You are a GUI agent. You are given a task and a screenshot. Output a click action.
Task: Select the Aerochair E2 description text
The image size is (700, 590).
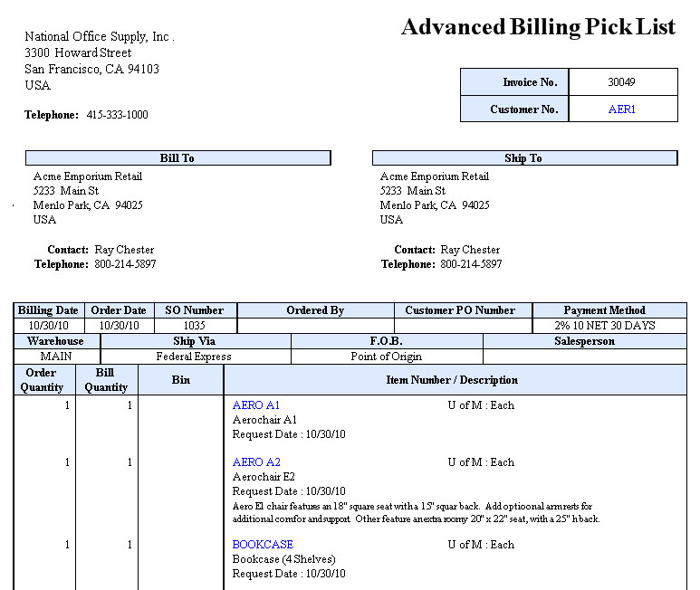click(264, 477)
